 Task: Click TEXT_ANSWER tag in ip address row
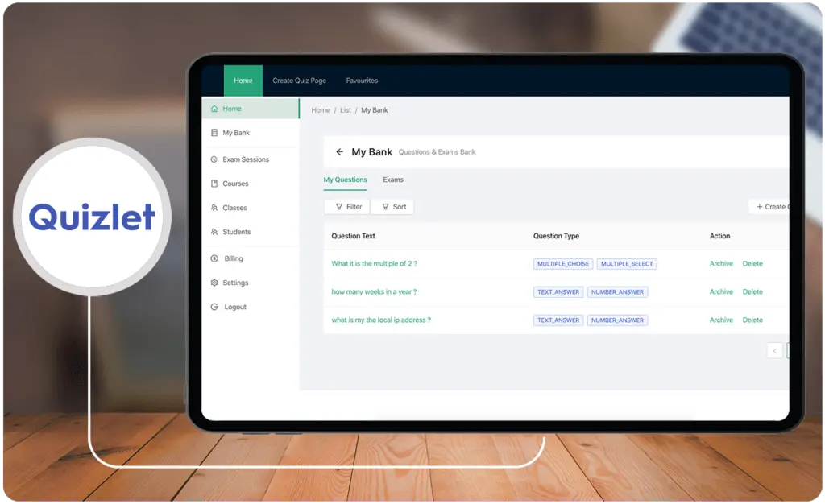tap(558, 320)
